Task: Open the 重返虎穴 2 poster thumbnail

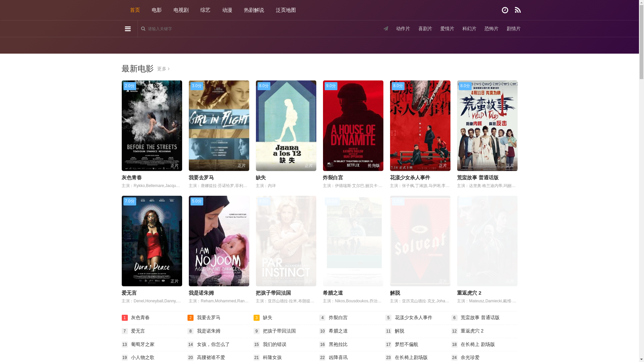Action: (487, 241)
